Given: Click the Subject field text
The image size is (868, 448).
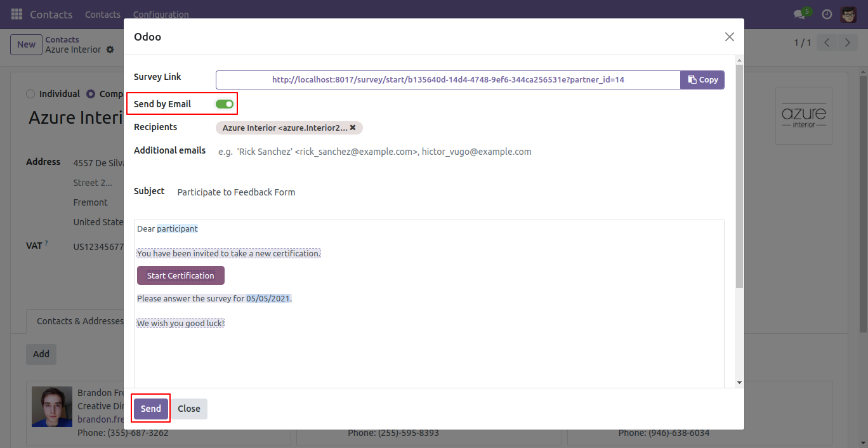Looking at the screenshot, I should pos(236,192).
